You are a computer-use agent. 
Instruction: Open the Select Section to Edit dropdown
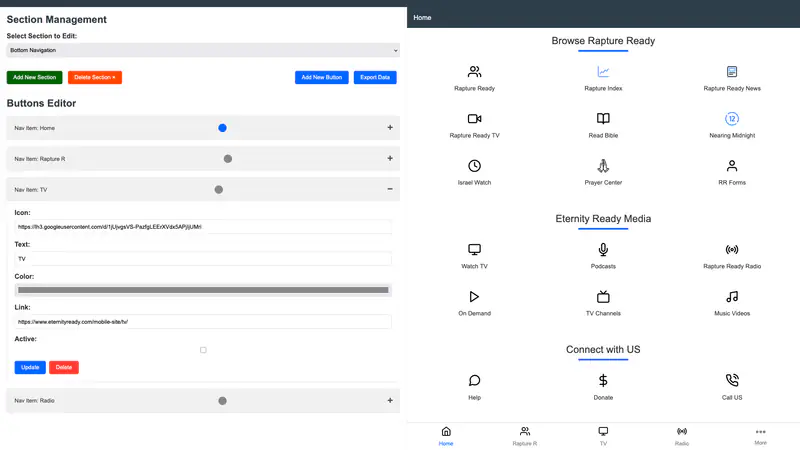[x=203, y=50]
